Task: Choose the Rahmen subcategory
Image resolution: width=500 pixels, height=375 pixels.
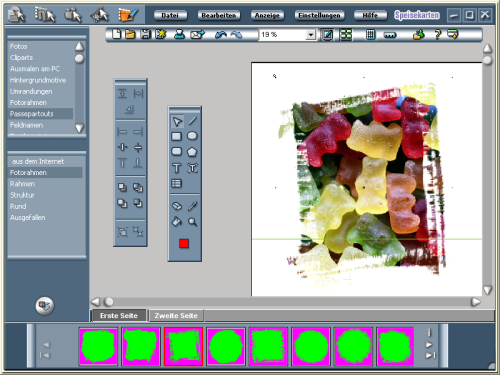Action: click(22, 184)
